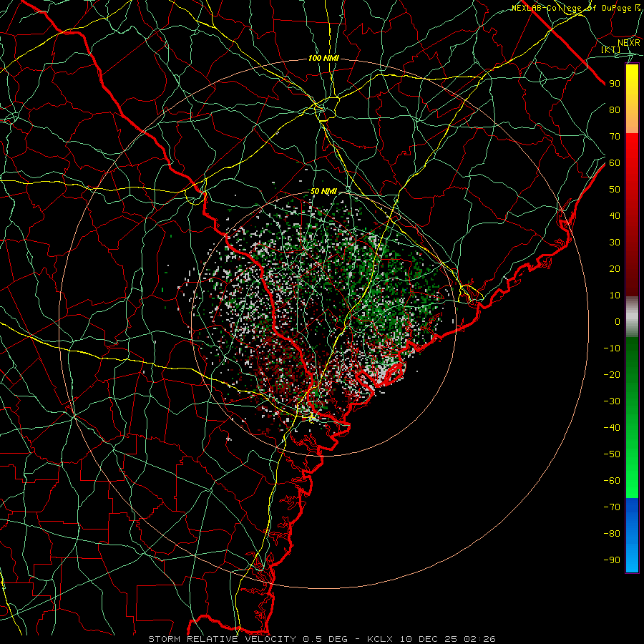Viewport: 644px width, 644px height.
Task: Click the scale value "50"
Action: point(615,190)
